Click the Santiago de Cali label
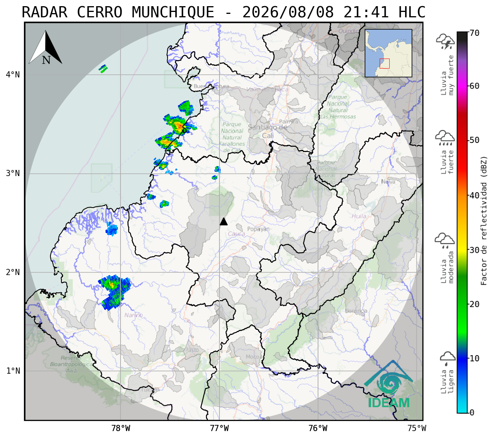This screenshot has height=438, width=504. coord(268,131)
